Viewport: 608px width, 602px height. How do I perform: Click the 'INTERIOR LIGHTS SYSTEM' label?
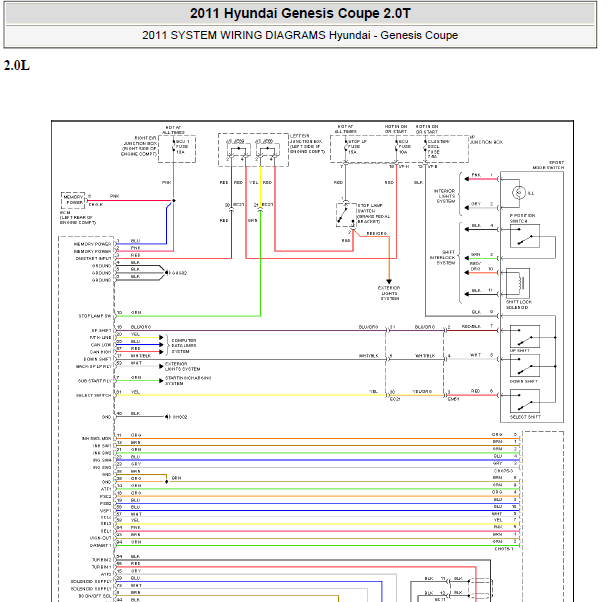(x=444, y=196)
